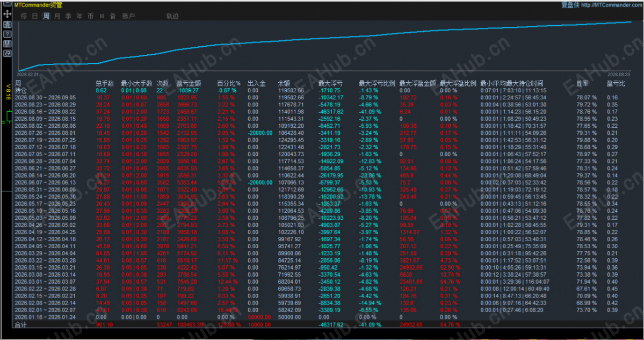Click the 盈亏金额 column header

[x=189, y=83]
